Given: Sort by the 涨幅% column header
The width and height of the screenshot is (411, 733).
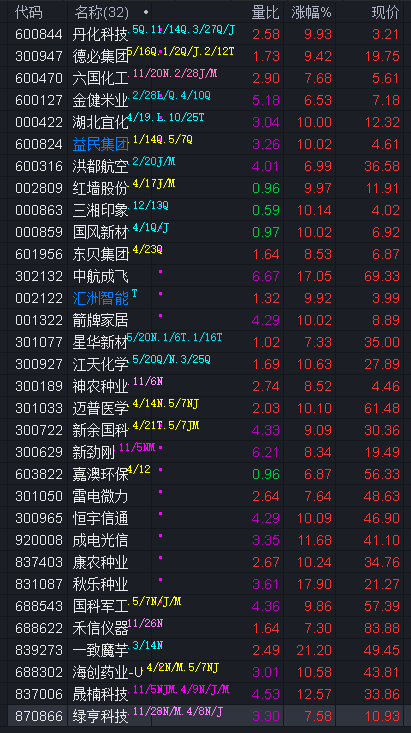Looking at the screenshot, I should [311, 13].
